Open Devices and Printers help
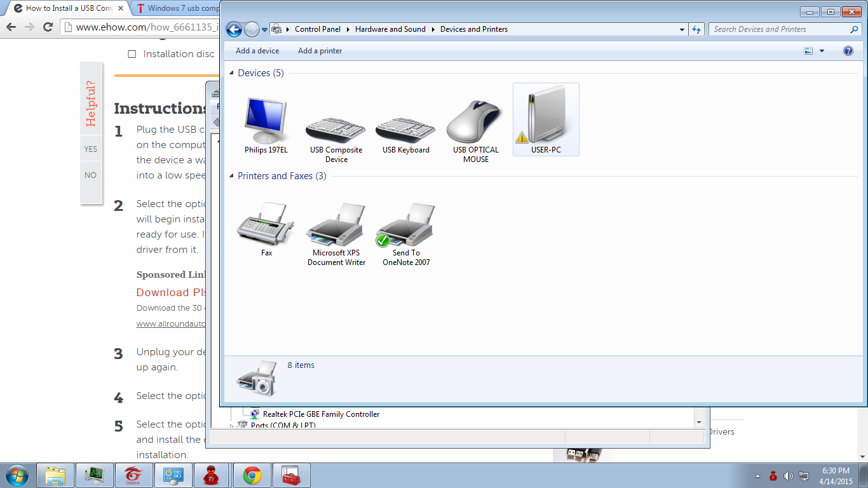This screenshot has width=868, height=488. [848, 51]
